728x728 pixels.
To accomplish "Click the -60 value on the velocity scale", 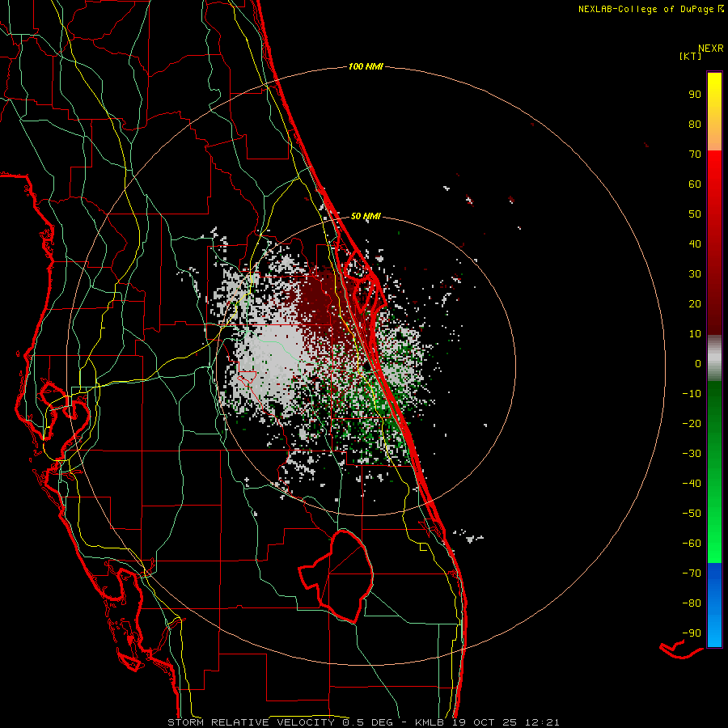I will point(692,544).
